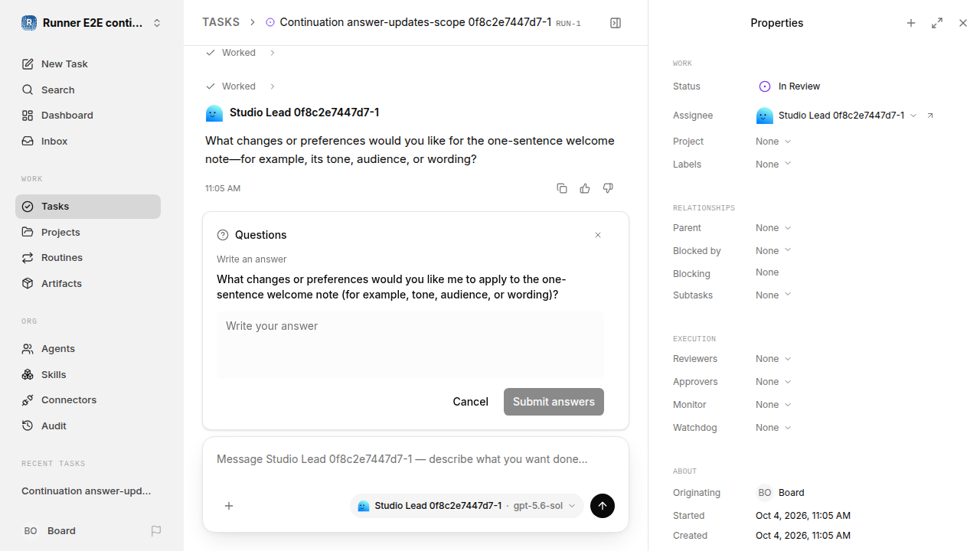
Task: Go to the Dashboard page
Action: coord(88,116)
